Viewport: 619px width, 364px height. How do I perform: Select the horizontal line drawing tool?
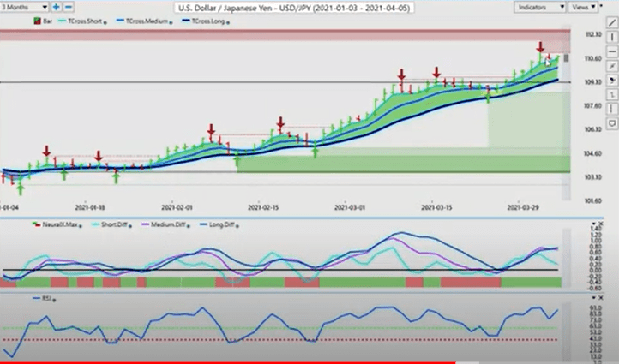(x=612, y=51)
